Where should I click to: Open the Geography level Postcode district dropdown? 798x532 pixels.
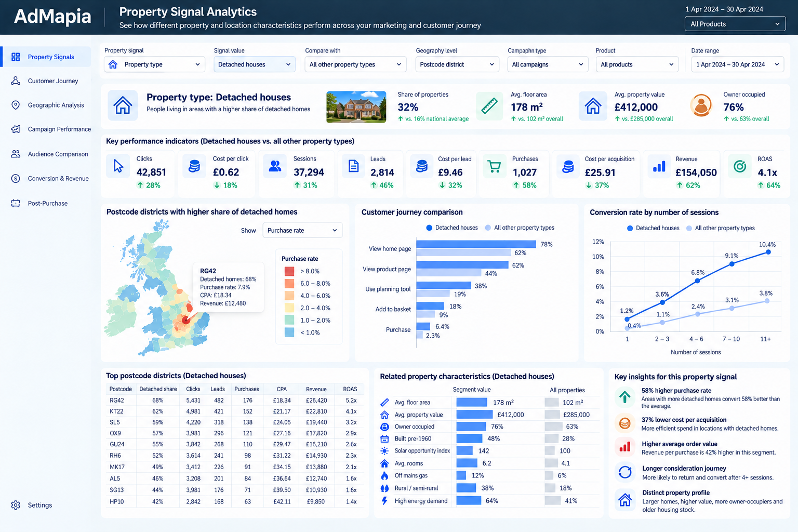pyautogui.click(x=457, y=64)
